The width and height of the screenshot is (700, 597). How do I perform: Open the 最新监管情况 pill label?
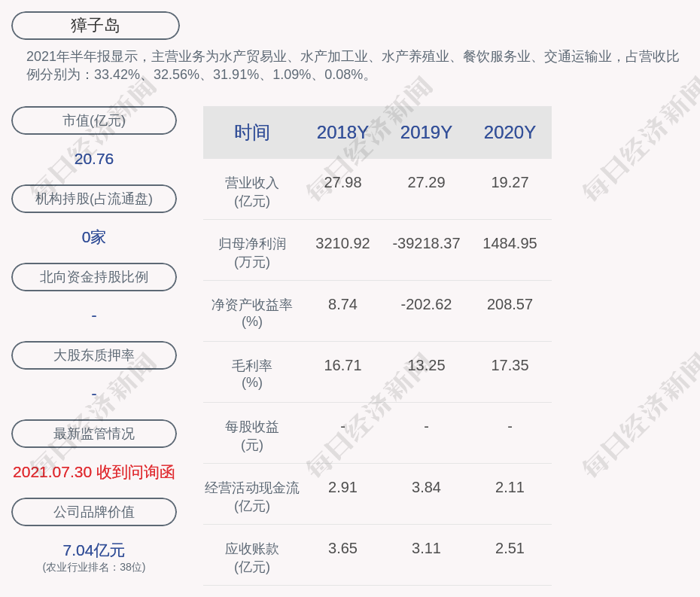click(x=94, y=434)
